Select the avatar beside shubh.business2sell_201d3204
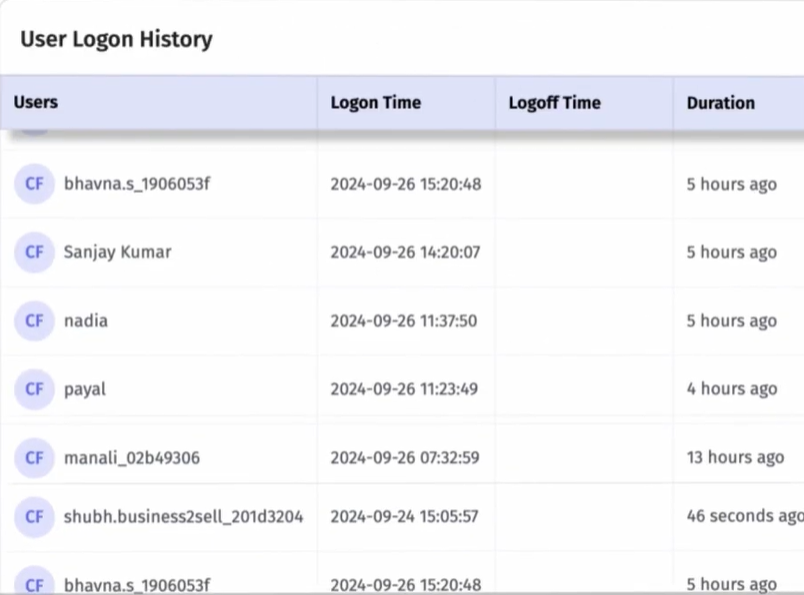Image resolution: width=804 pixels, height=595 pixels. click(x=33, y=517)
